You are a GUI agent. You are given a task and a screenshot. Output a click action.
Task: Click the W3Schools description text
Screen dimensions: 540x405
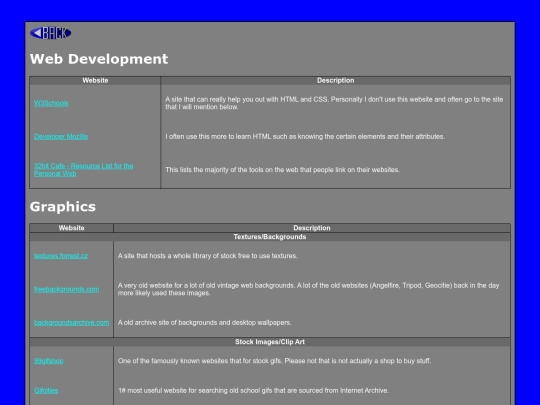[334, 103]
